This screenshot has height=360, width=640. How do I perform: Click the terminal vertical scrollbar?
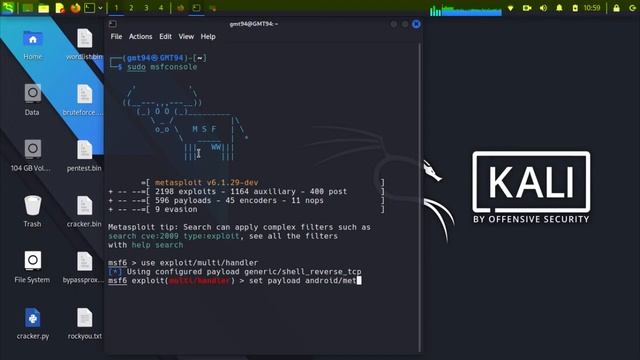click(x=420, y=198)
